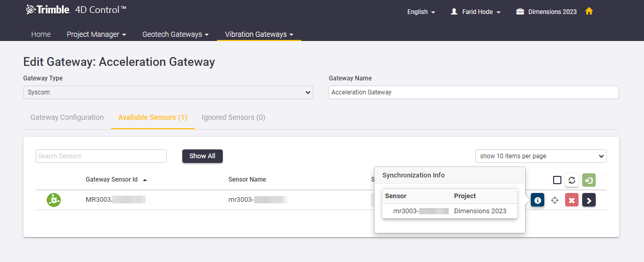The height and width of the screenshot is (262, 644).
Task: Switch to the Ignored Sensors (0) tab
Action: click(x=234, y=117)
